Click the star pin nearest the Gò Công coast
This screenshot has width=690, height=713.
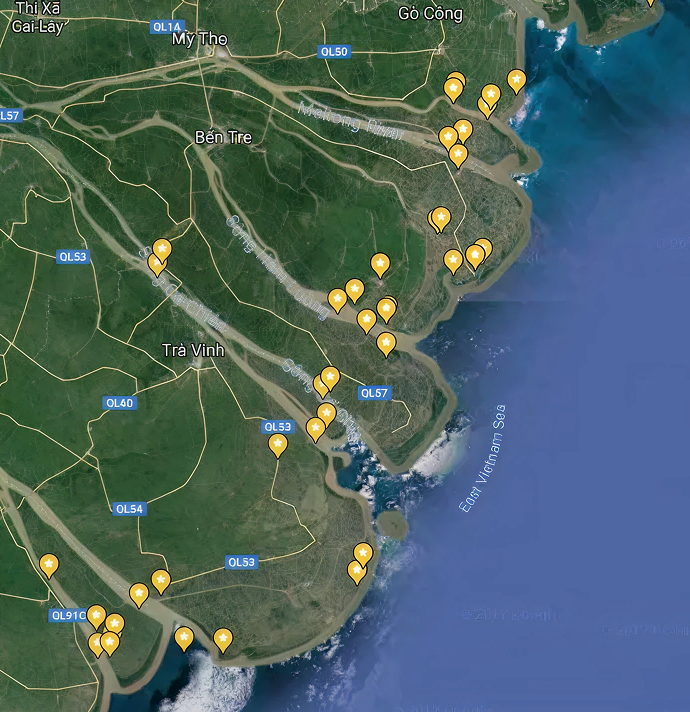(516, 79)
